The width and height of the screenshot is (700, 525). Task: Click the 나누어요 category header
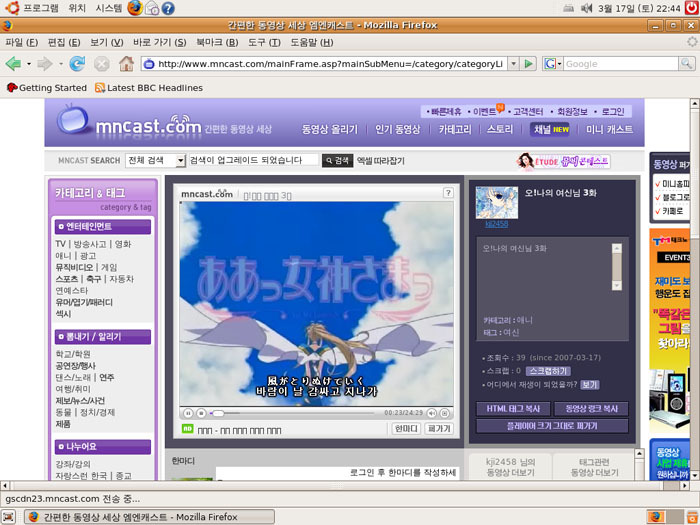coord(103,447)
